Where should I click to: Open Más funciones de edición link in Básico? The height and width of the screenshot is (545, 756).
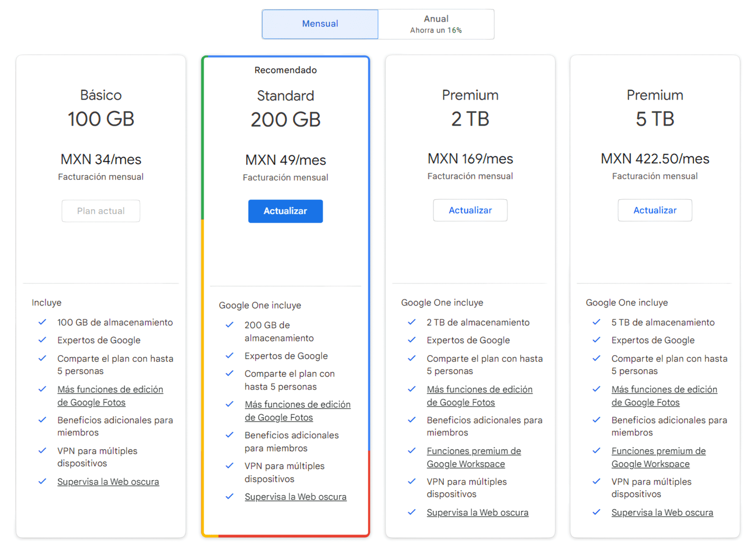point(110,396)
